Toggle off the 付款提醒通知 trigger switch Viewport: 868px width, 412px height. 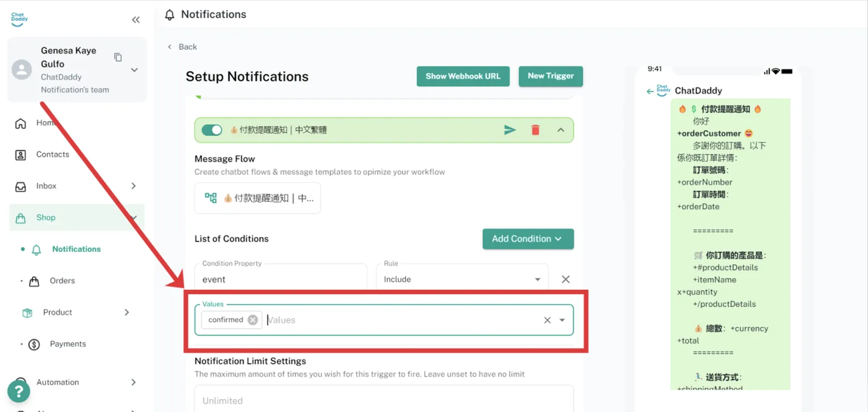tap(212, 130)
